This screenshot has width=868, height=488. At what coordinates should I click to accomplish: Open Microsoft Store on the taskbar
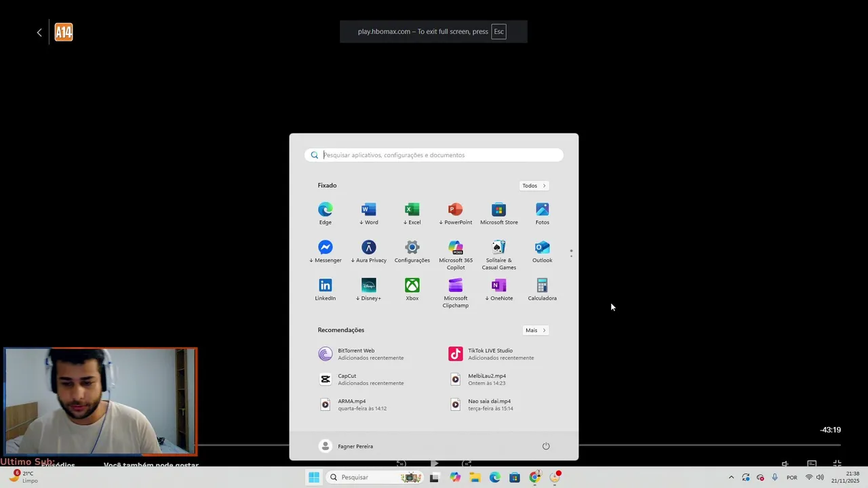(515, 477)
